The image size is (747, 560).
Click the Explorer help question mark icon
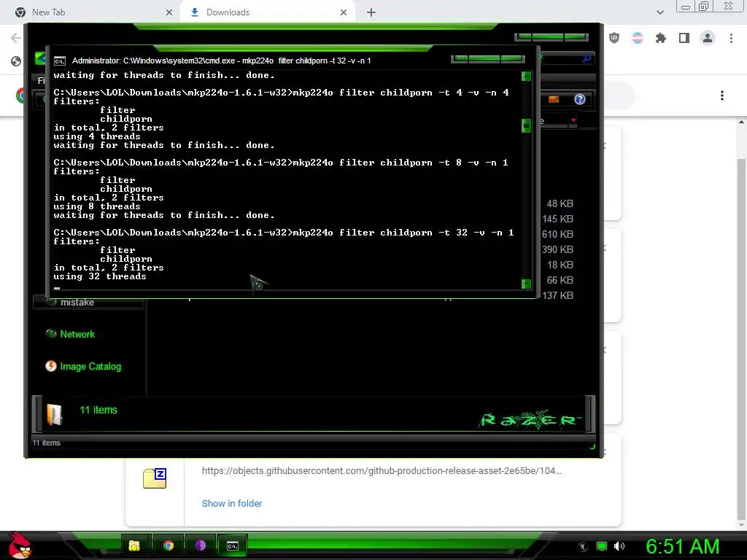tap(580, 99)
